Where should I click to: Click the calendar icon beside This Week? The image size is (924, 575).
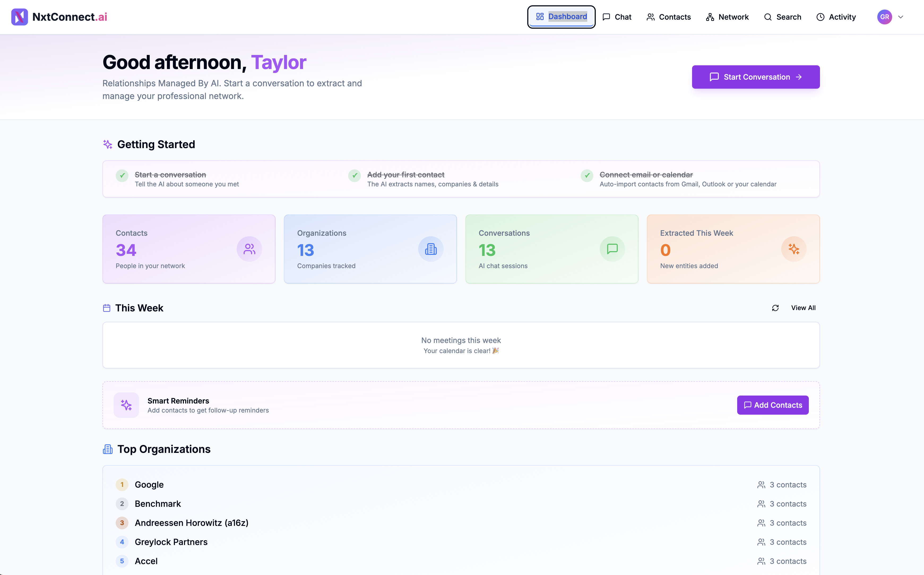(x=106, y=308)
